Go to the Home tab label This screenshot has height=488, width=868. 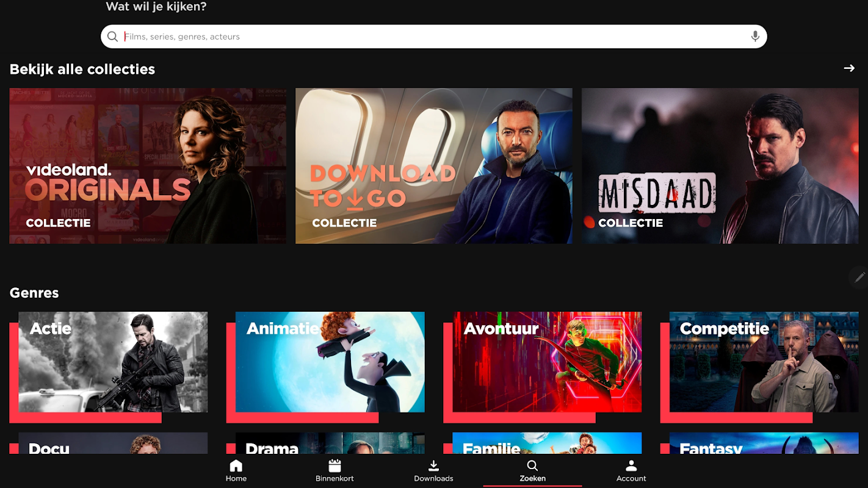[x=236, y=479]
